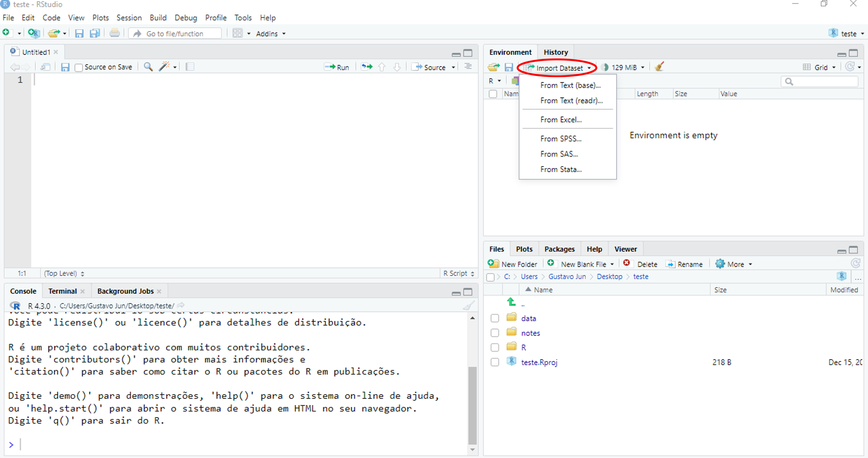Open the (Top Level) scope selector
868x458 pixels.
pos(64,274)
